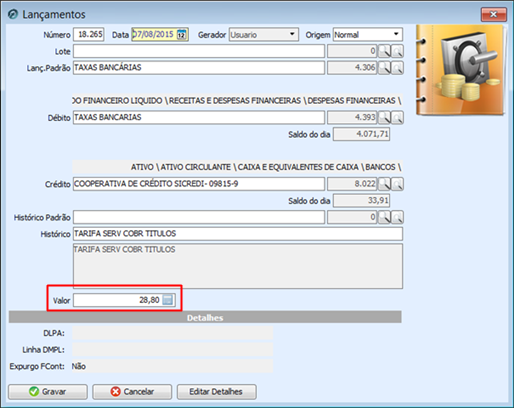Search Histórico Padrão with dark magnifier icon
Screen dimensions: 514x408
point(384,217)
